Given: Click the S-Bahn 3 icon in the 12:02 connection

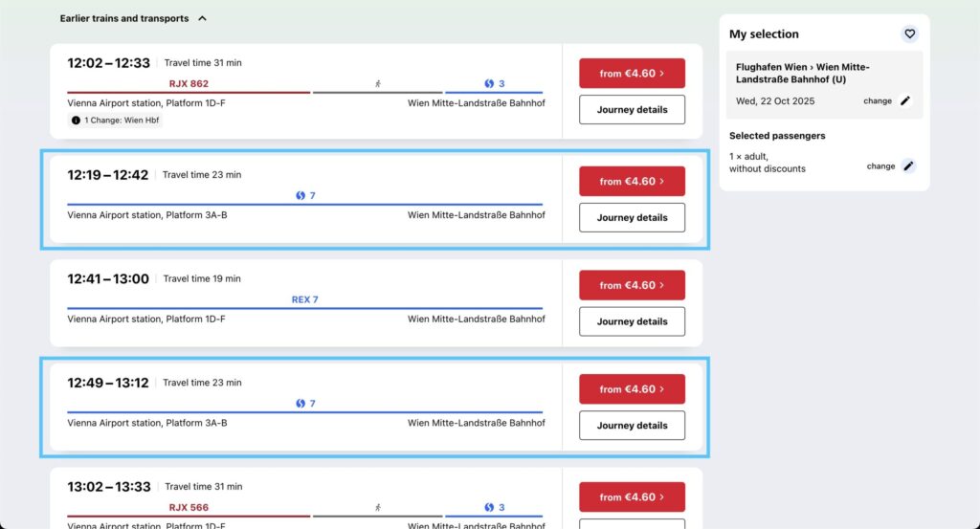Looking at the screenshot, I should pyautogui.click(x=488, y=84).
